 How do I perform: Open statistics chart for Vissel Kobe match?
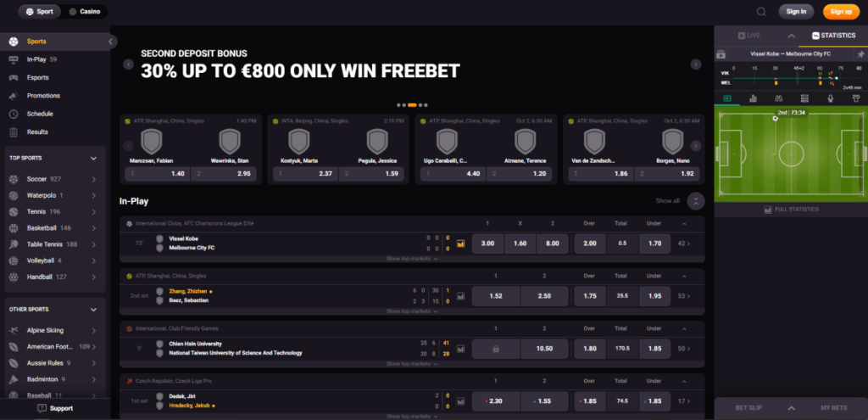pos(461,244)
